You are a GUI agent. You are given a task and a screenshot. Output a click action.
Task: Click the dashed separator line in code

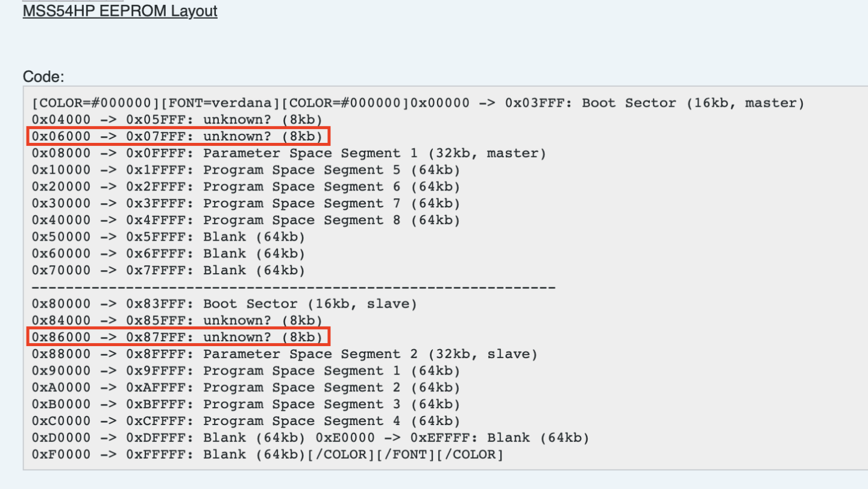pyautogui.click(x=294, y=287)
